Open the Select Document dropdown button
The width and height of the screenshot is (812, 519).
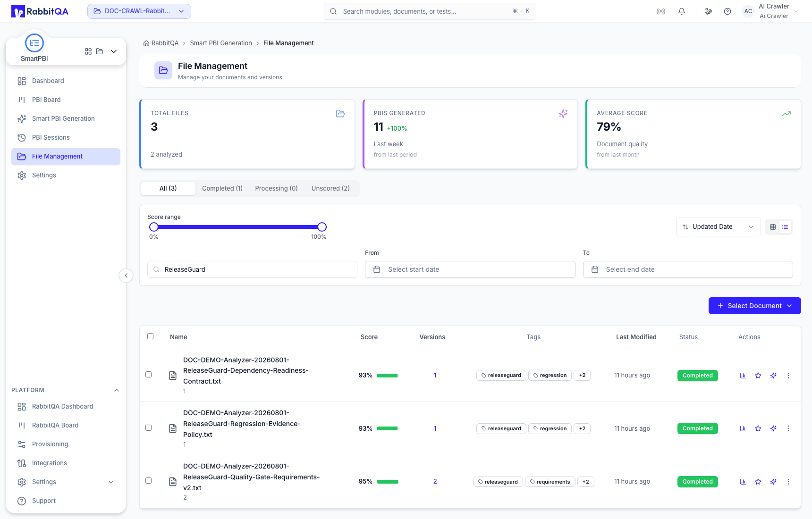754,306
